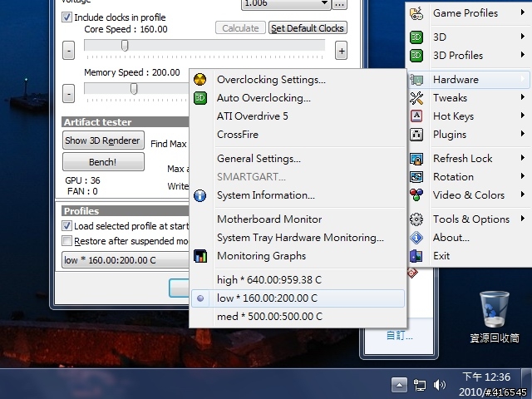532x399 pixels.
Task: Click the Tools & Options gear icon
Action: (x=416, y=219)
